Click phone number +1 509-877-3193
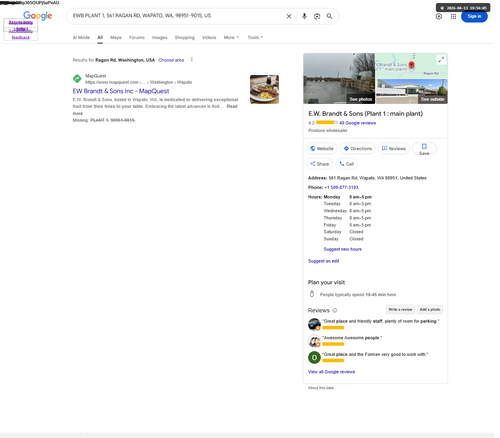This screenshot has height=438, width=500. click(x=341, y=187)
